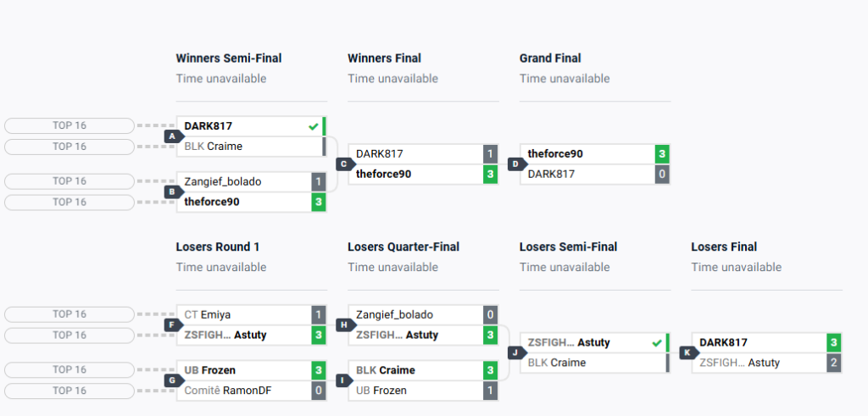Click the Grand Final round heading
This screenshot has height=416, width=868.
point(550,58)
